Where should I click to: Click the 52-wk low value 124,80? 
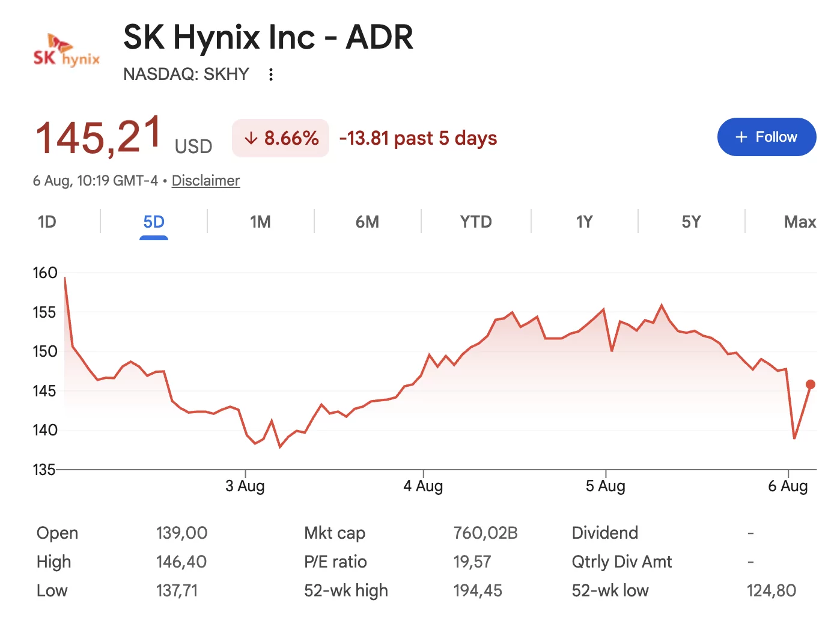click(772, 591)
